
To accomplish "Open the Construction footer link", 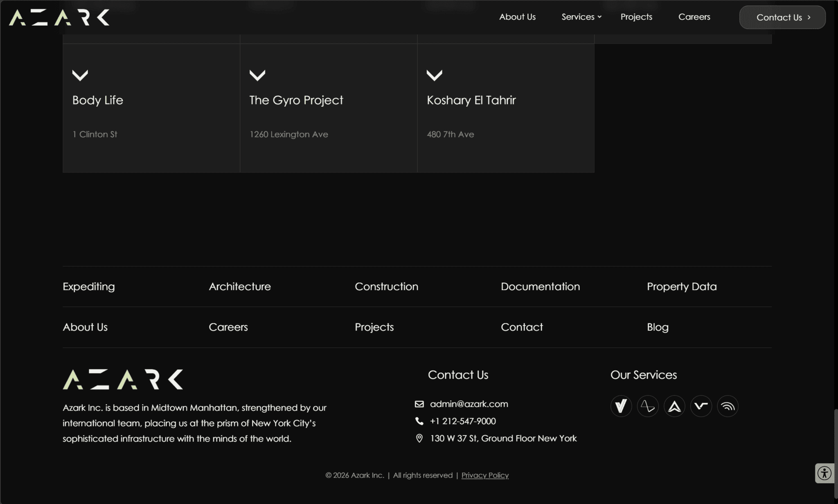I will click(x=387, y=286).
